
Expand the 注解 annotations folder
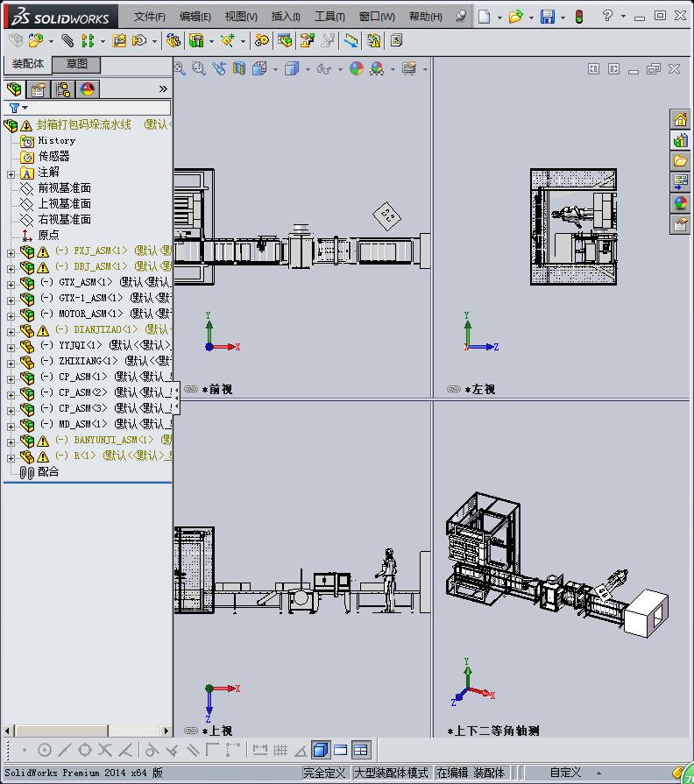11,174
